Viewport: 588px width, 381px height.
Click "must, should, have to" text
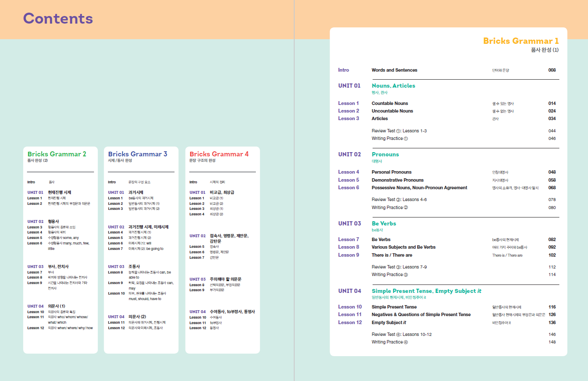[x=145, y=299]
